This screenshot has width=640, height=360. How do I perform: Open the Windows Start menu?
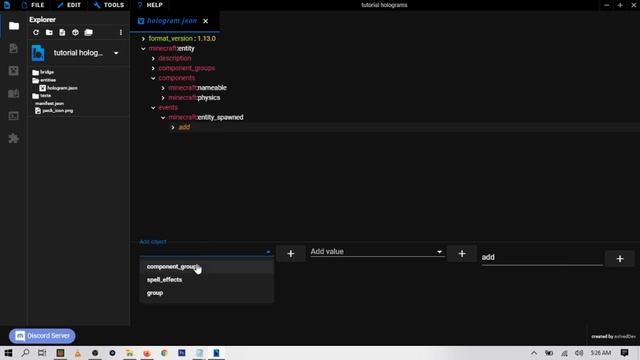[8, 353]
